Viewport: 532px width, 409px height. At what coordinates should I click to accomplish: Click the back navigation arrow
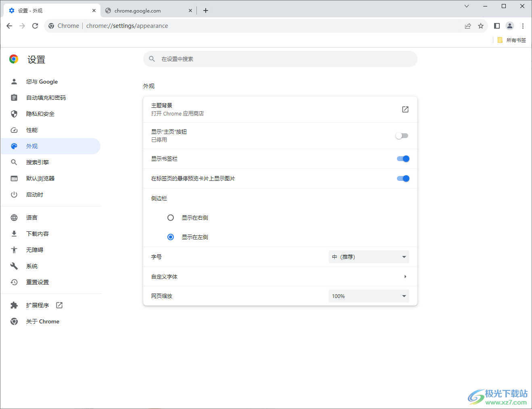tap(9, 26)
